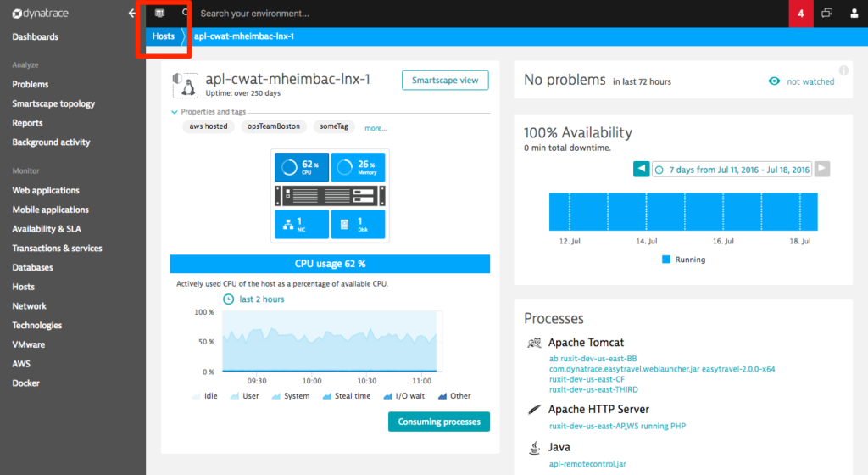Toggle Running series in availability legend
The height and width of the screenshot is (475, 868).
coord(684,260)
